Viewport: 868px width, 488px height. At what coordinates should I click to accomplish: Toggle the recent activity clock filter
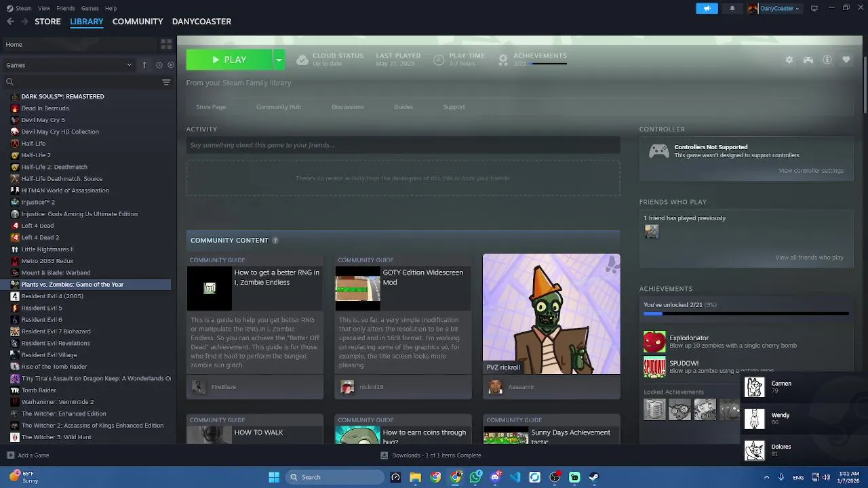(159, 65)
